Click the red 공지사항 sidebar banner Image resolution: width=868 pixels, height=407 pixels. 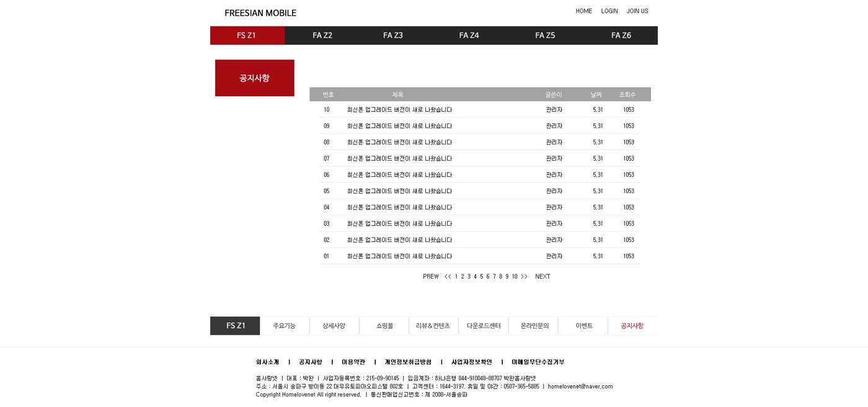tap(255, 78)
